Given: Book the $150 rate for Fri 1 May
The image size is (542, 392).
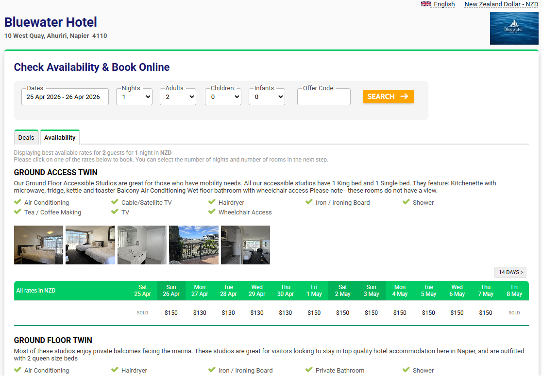Looking at the screenshot, I should click(314, 313).
